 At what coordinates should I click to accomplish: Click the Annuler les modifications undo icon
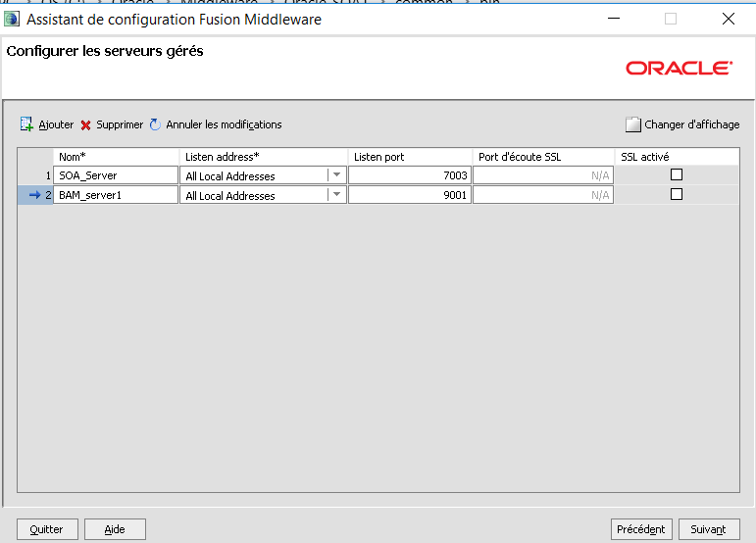[155, 124]
